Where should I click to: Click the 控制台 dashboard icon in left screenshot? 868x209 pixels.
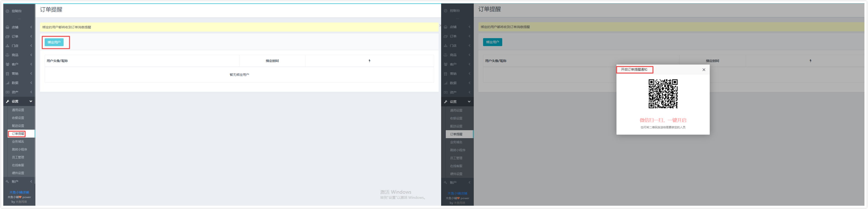(7, 11)
